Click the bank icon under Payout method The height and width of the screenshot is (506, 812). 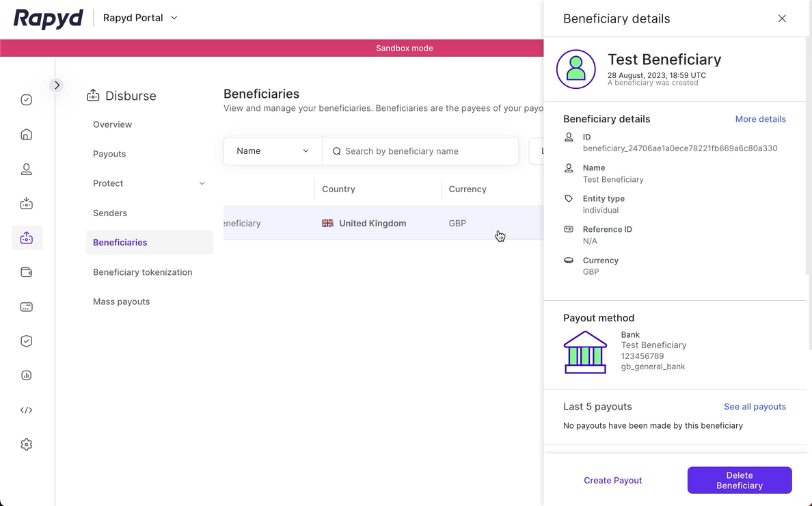click(585, 351)
